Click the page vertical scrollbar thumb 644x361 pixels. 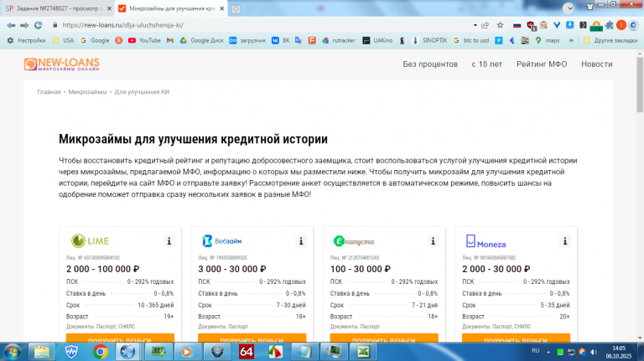tap(640, 84)
